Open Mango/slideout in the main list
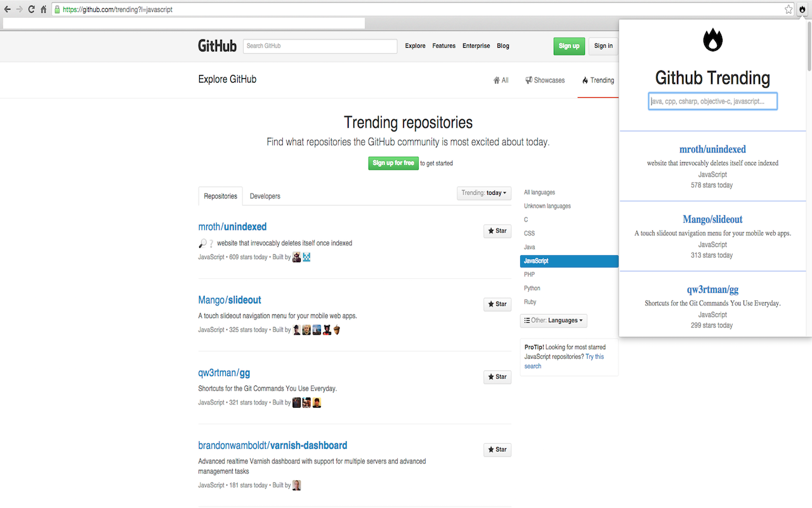The image size is (812, 508). tap(230, 300)
